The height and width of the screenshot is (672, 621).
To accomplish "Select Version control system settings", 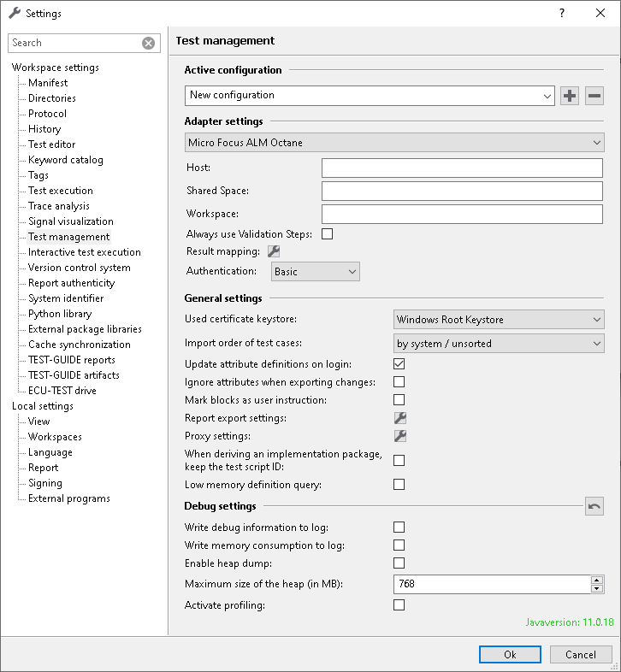I will [x=80, y=268].
